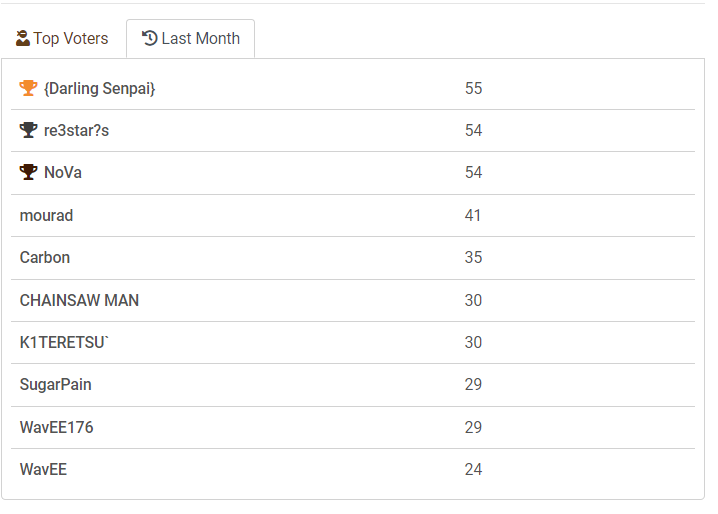Click mourad's vote count of 41
Viewport: 718px width, 514px height.
pos(473,215)
